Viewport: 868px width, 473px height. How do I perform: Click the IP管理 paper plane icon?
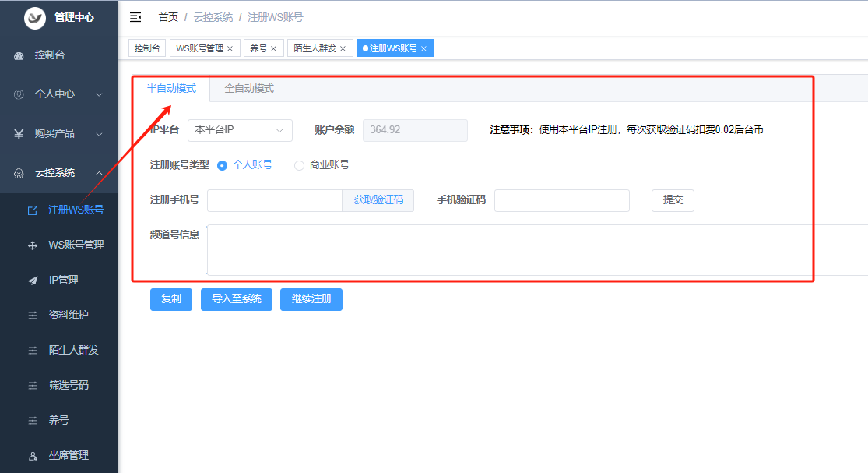pyautogui.click(x=33, y=280)
